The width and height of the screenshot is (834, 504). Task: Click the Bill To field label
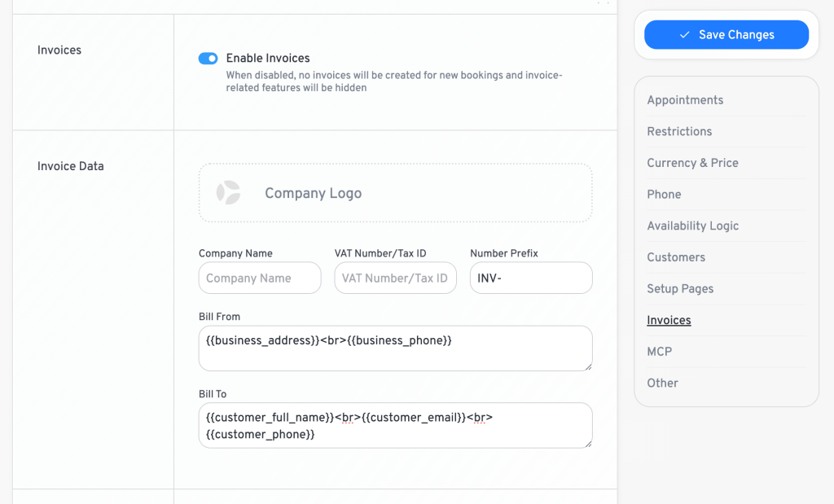pos(213,394)
